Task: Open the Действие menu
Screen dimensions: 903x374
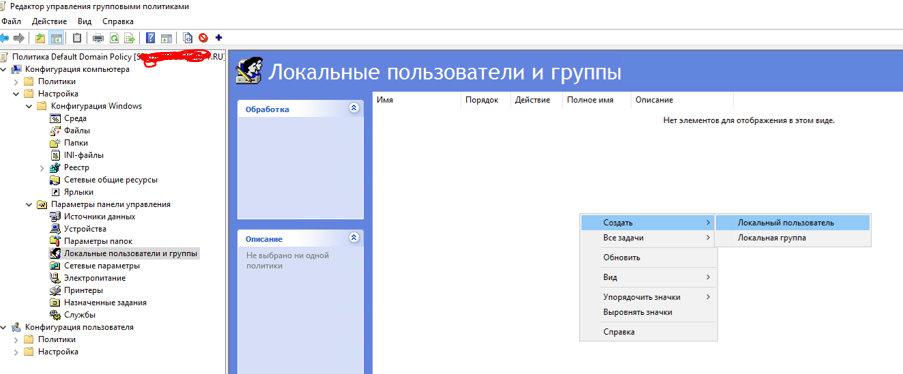Action: tap(50, 21)
